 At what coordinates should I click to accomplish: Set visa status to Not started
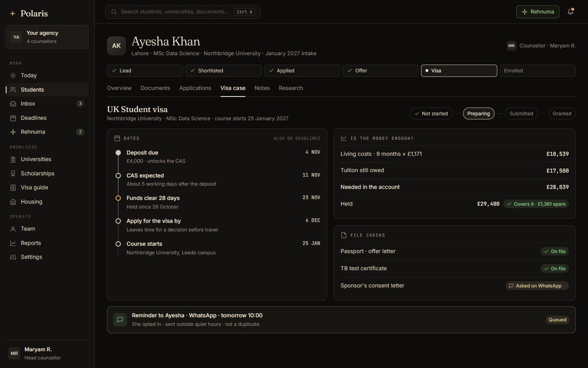click(431, 114)
